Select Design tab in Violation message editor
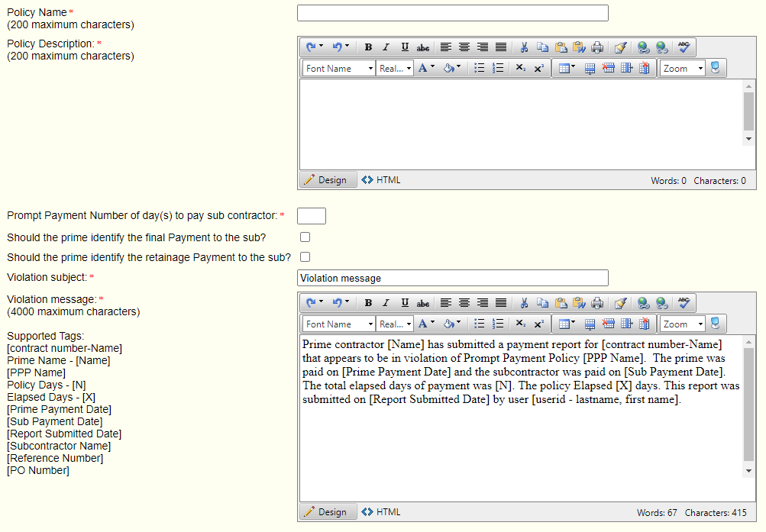Screen dimensions: 766x532 [x=326, y=512]
